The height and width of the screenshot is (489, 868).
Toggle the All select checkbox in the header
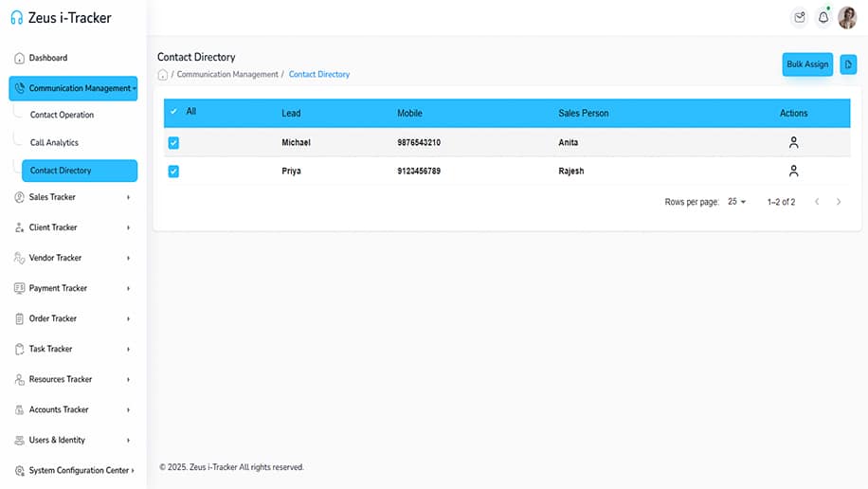[x=173, y=112]
